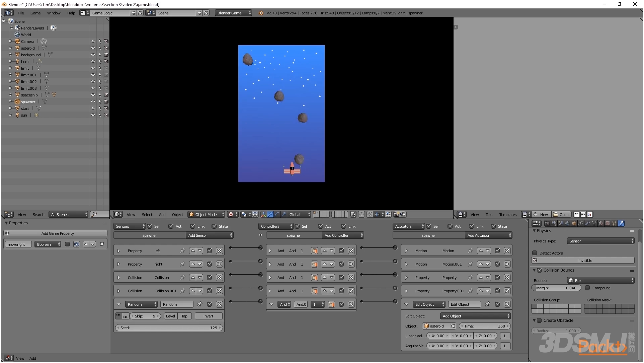The image size is (644, 363).
Task: Open the Add Sensor dropdown
Action: [x=210, y=235]
